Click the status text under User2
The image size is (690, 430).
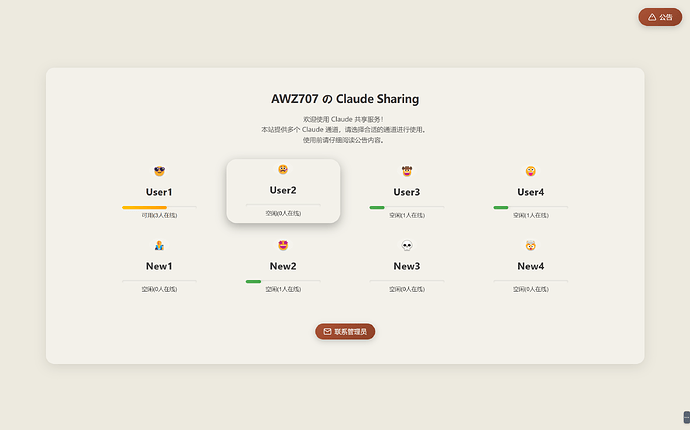point(283,213)
